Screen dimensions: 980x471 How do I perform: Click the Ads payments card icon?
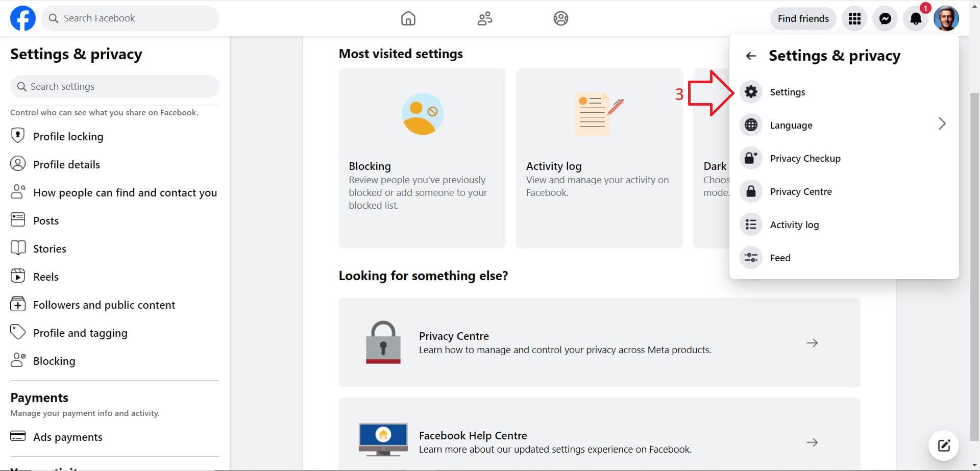click(x=18, y=437)
